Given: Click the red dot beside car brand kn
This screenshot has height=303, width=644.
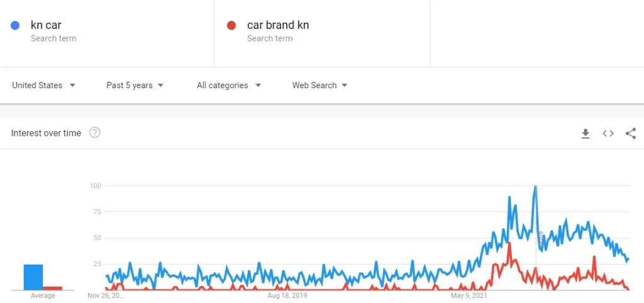Looking at the screenshot, I should click(231, 26).
